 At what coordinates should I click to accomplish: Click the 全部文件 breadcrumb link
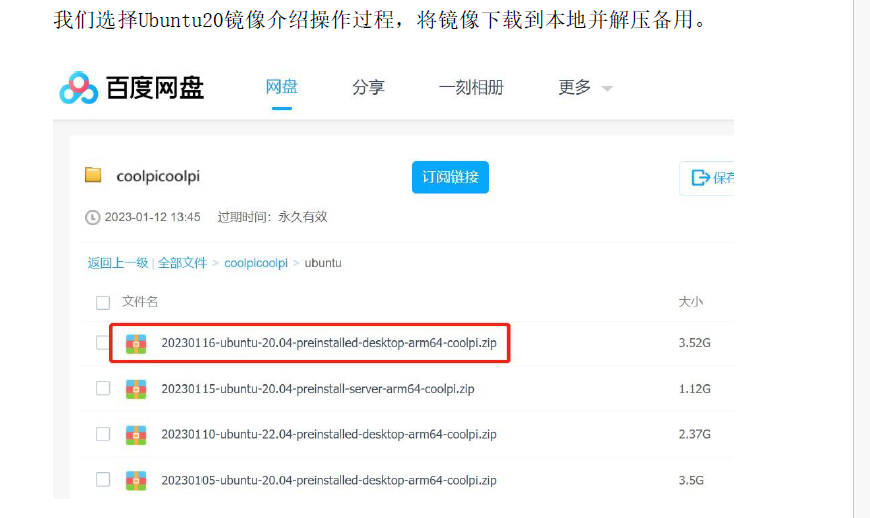[x=182, y=263]
